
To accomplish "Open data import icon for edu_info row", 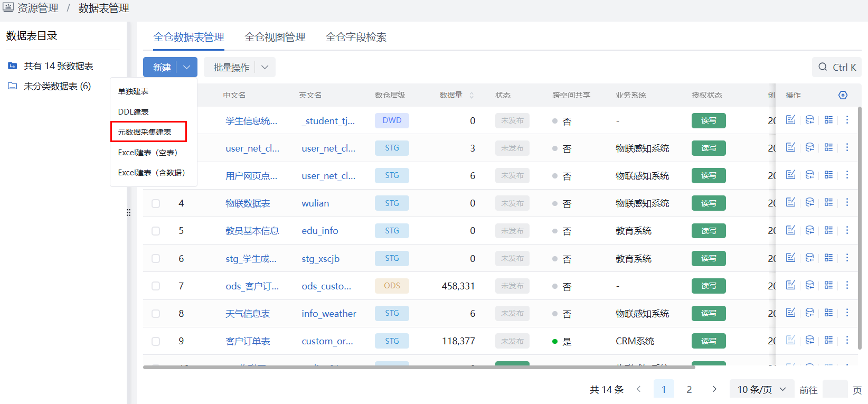I will (809, 230).
